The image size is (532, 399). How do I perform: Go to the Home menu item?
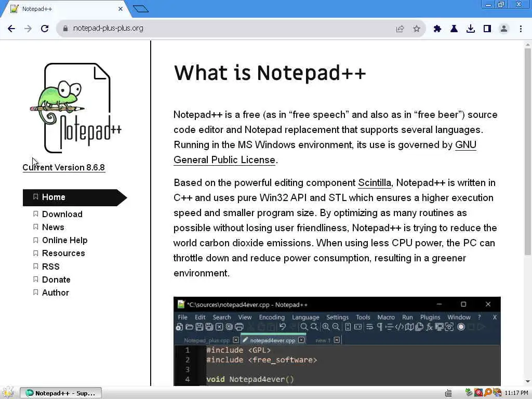75,197
